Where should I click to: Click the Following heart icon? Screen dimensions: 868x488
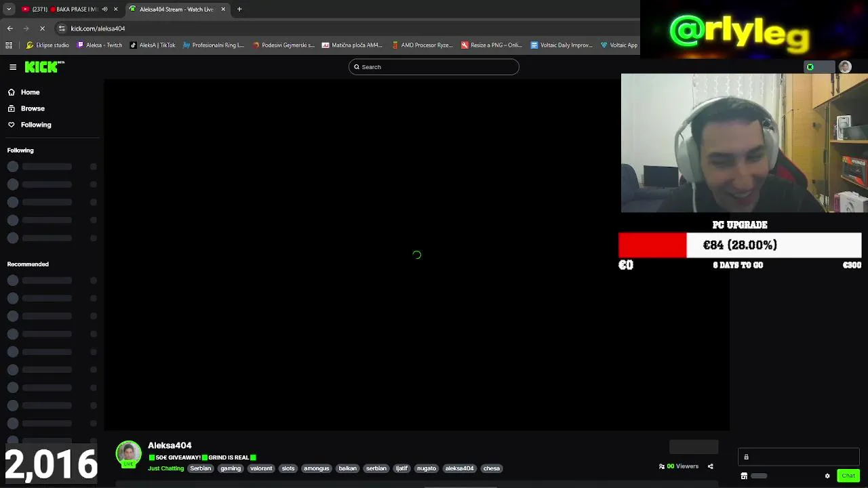(12, 125)
